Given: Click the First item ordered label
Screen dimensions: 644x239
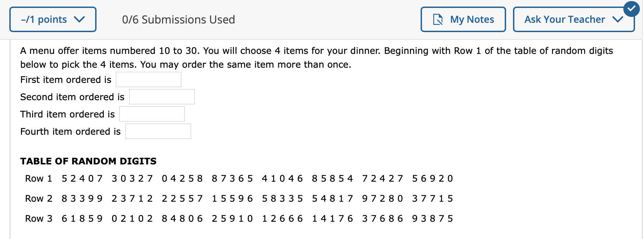Looking at the screenshot, I should 66,79.
